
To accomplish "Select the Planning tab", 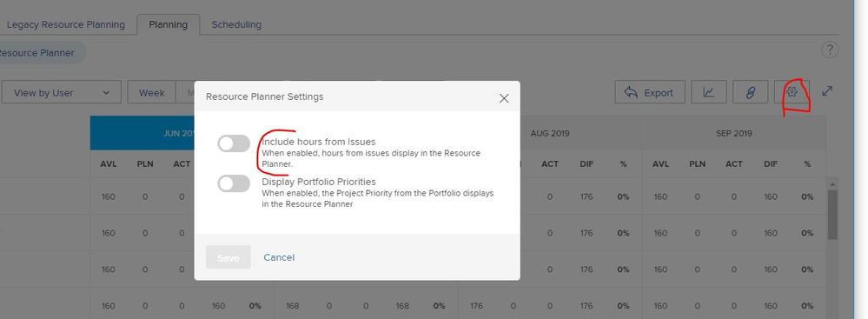I will click(x=169, y=25).
